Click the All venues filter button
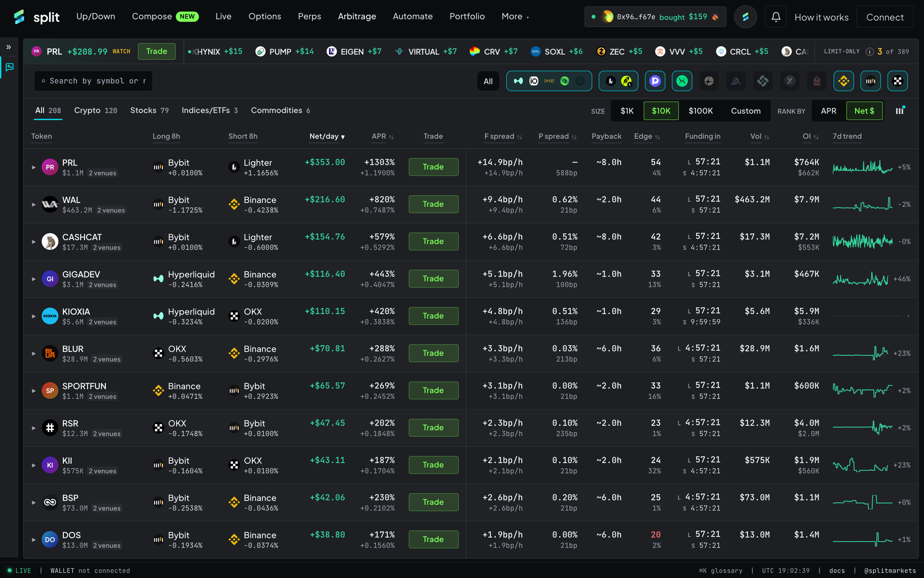The image size is (924, 578). (488, 81)
